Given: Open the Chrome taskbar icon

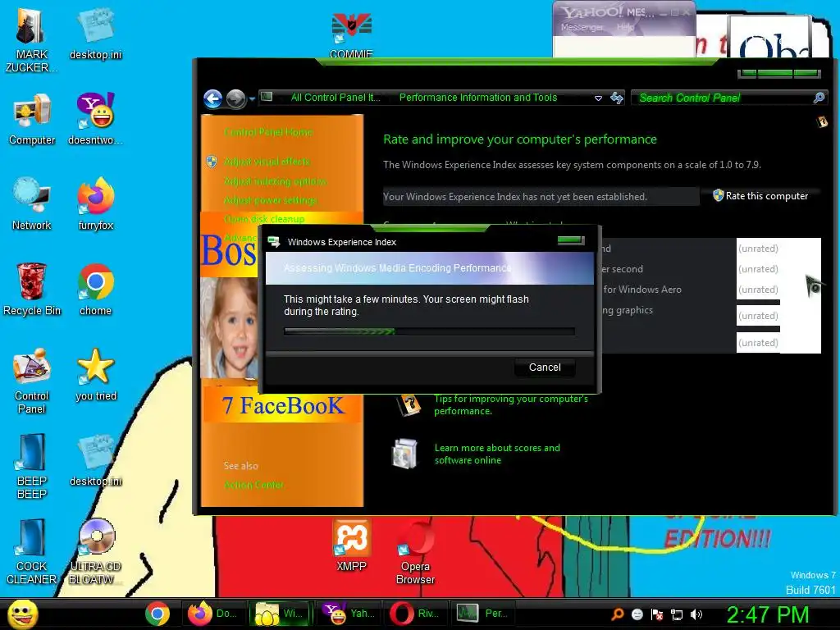Looking at the screenshot, I should (x=157, y=614).
